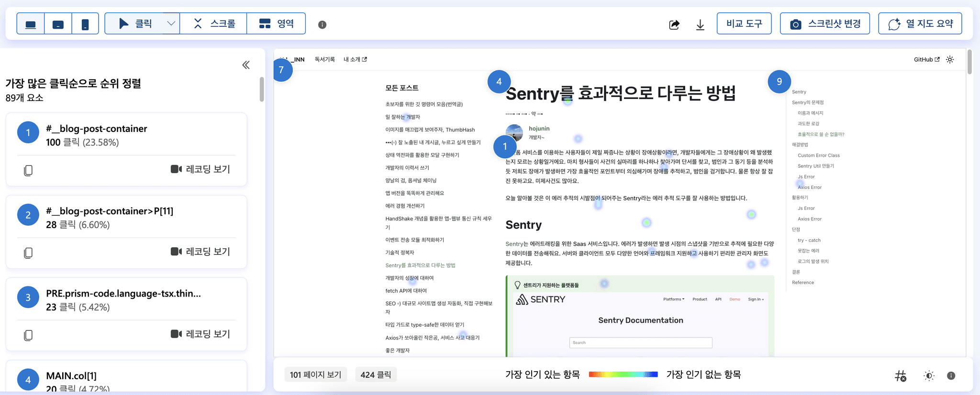Screen dimensions: 980x395
Task: Click the heatmap color gradient legend
Action: (x=623, y=374)
